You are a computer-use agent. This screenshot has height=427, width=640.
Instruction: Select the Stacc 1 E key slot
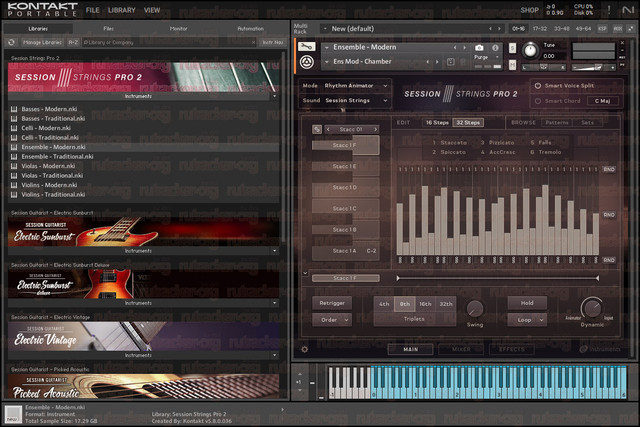tap(345, 166)
